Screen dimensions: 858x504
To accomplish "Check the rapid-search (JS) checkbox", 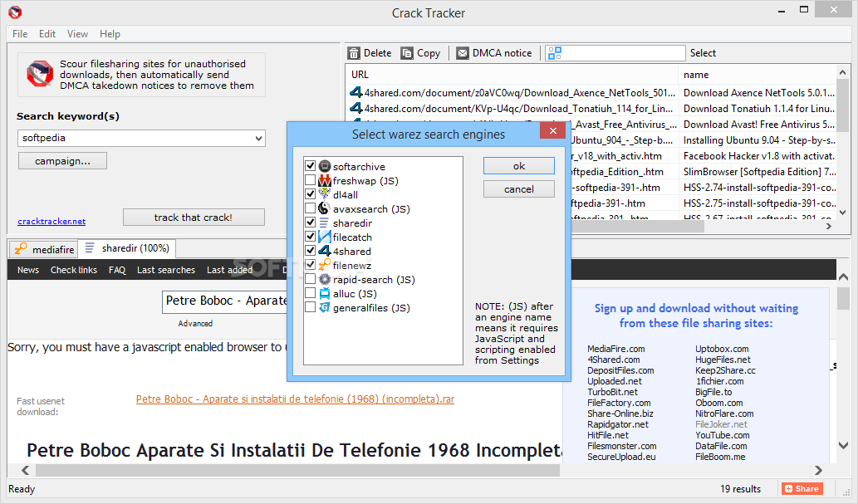I will 311,278.
